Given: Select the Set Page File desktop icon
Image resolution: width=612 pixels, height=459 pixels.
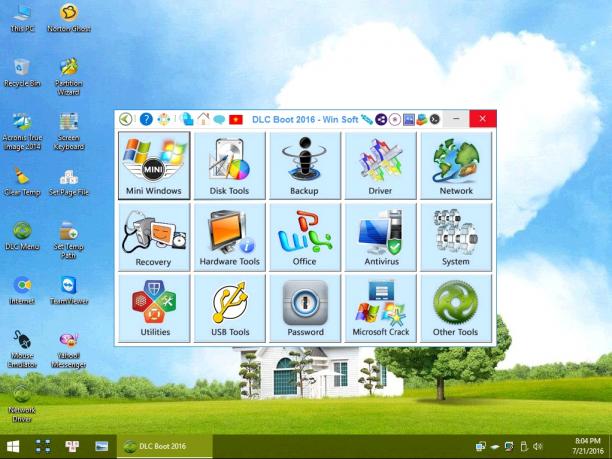Looking at the screenshot, I should click(x=69, y=181).
